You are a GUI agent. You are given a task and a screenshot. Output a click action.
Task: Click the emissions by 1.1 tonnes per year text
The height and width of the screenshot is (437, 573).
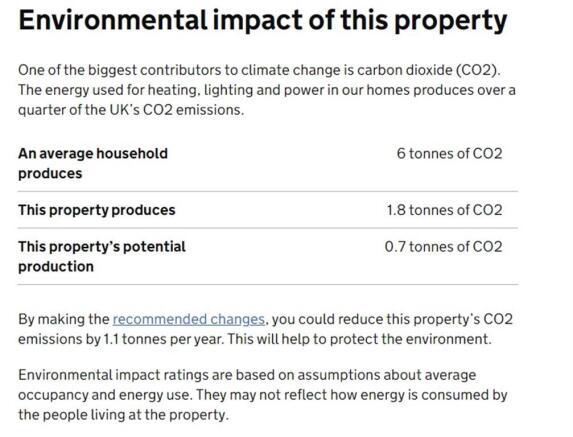(x=120, y=339)
